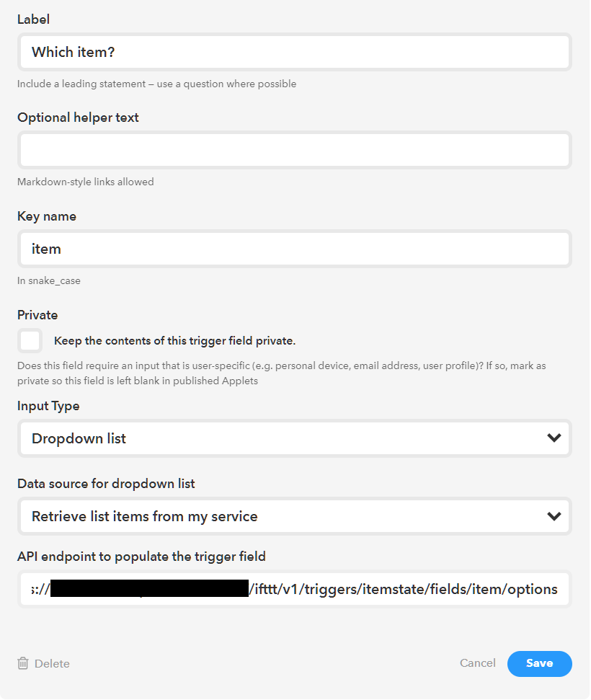Screen dimensions: 591x700
Task: Focus the Label field containing 'Which item?'
Action: [x=295, y=52]
